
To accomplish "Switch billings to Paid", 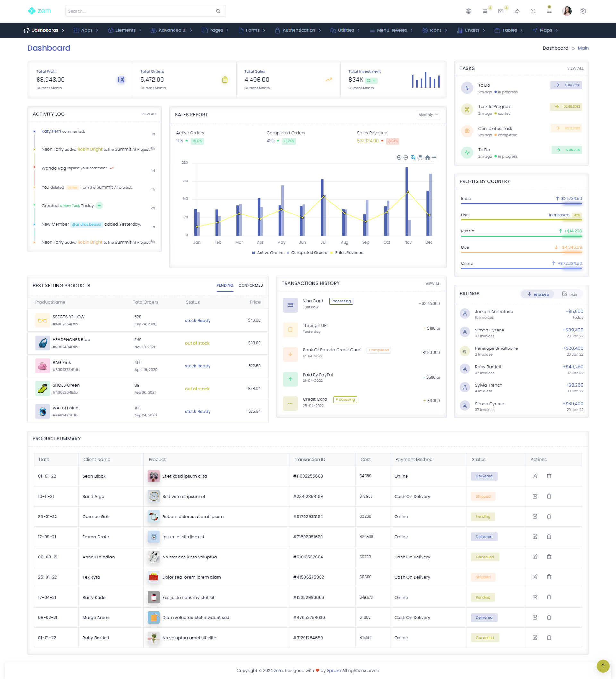I will pos(569,294).
